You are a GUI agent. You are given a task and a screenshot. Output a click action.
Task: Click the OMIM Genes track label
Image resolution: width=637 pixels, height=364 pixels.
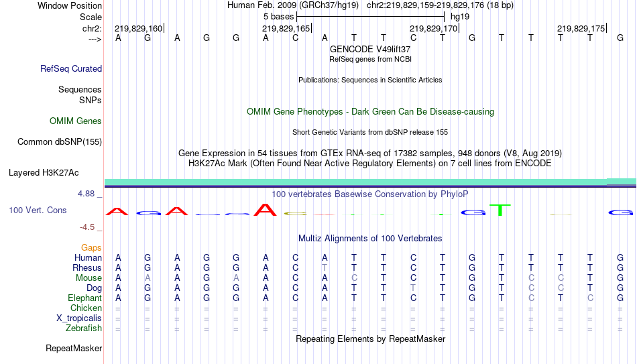click(x=76, y=121)
